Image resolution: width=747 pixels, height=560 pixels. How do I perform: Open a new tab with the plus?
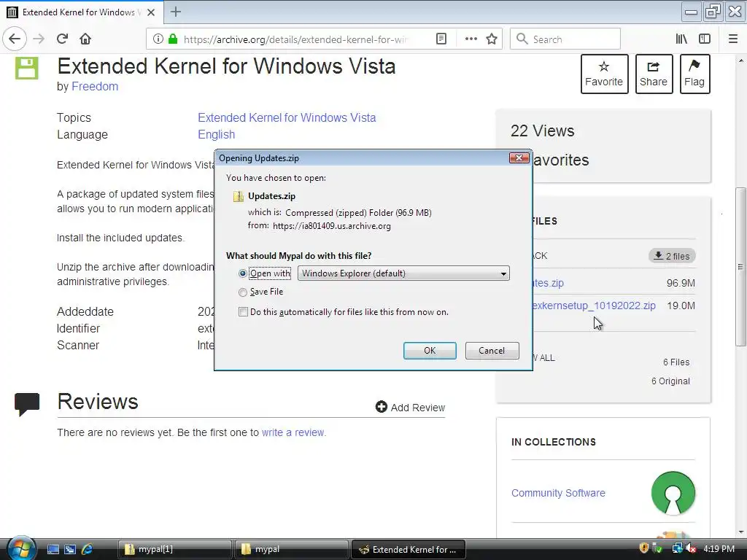click(x=176, y=12)
